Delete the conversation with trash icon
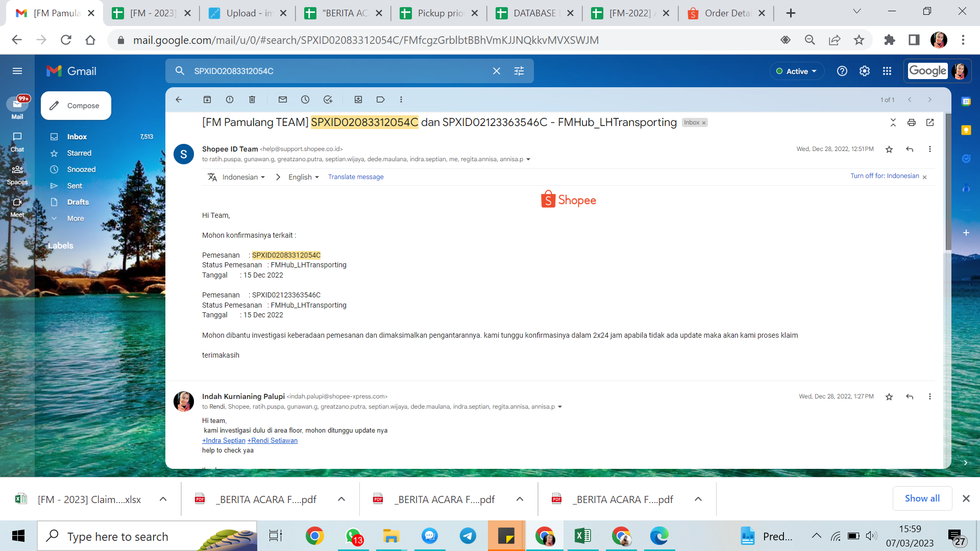The width and height of the screenshot is (980, 551). (252, 99)
